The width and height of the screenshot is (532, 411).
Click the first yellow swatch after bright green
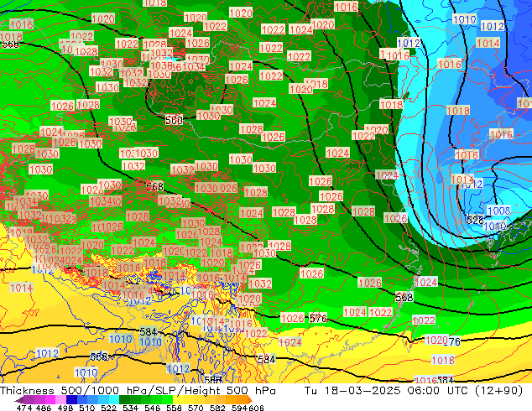point(178,399)
